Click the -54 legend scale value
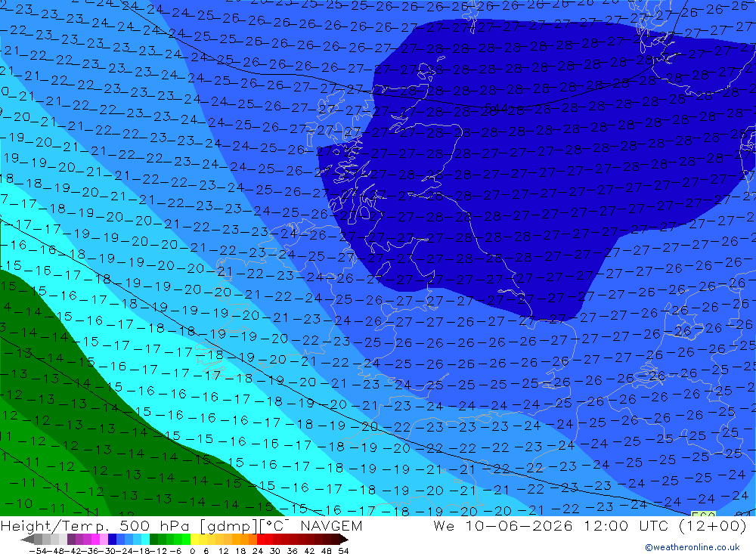The height and width of the screenshot is (554, 756). coord(38,551)
